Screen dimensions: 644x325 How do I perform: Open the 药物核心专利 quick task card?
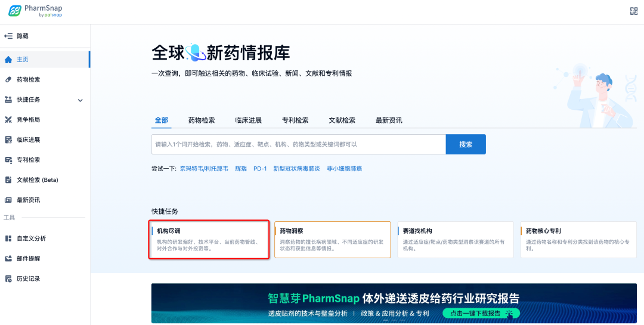[578, 240]
